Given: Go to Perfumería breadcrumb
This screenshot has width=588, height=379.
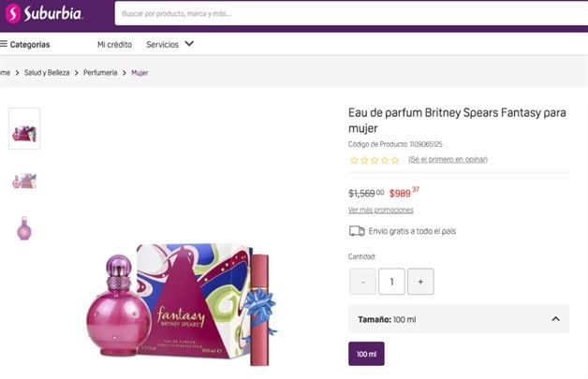Looking at the screenshot, I should pyautogui.click(x=100, y=73).
